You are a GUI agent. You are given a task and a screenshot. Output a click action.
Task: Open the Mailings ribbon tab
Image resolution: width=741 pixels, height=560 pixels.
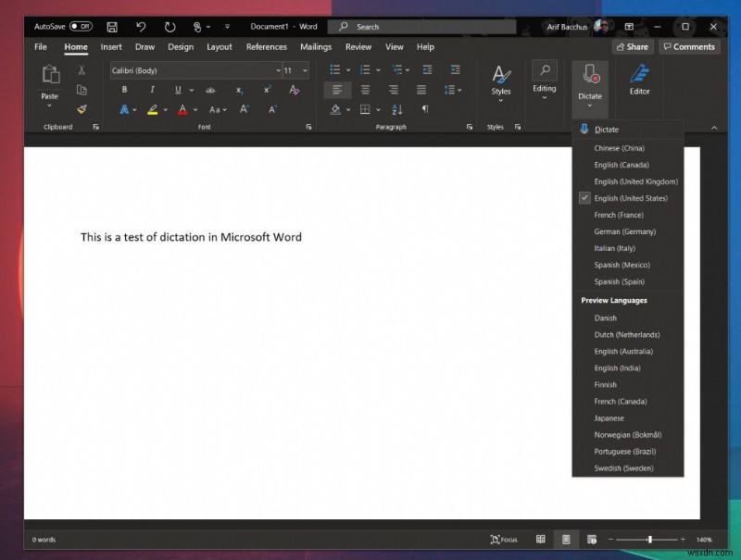(316, 47)
